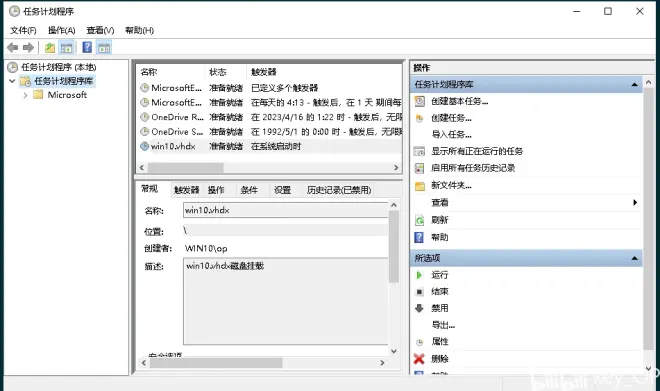Select the 常规 tab

pos(149,189)
